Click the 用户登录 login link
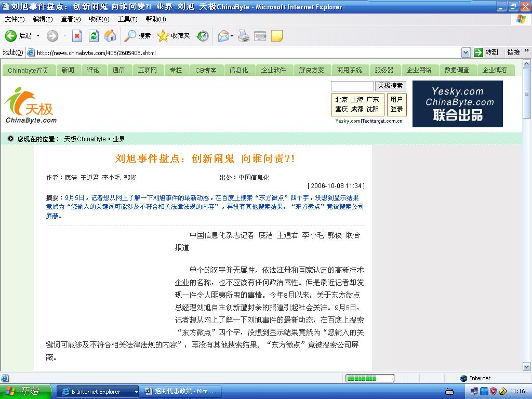Screen dimensions: 532x399 point(396,104)
